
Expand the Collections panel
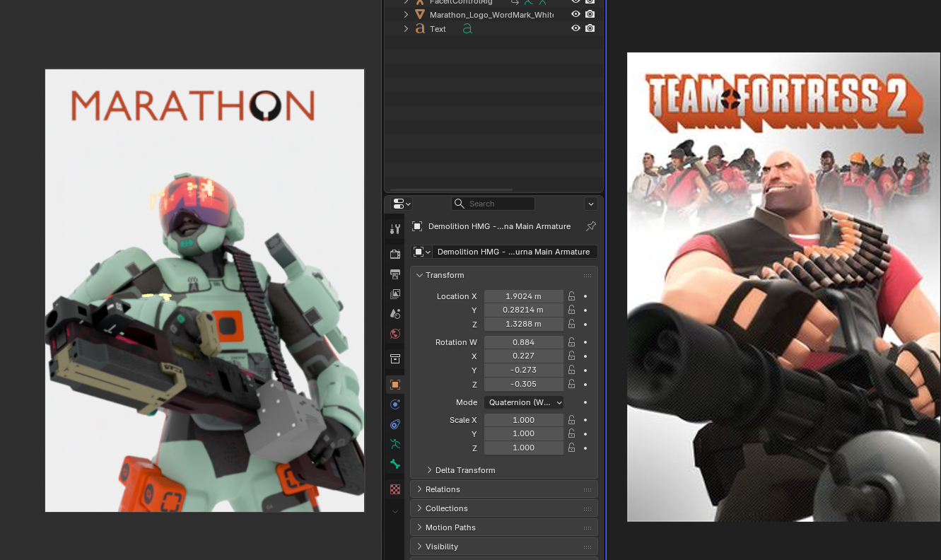[419, 508]
